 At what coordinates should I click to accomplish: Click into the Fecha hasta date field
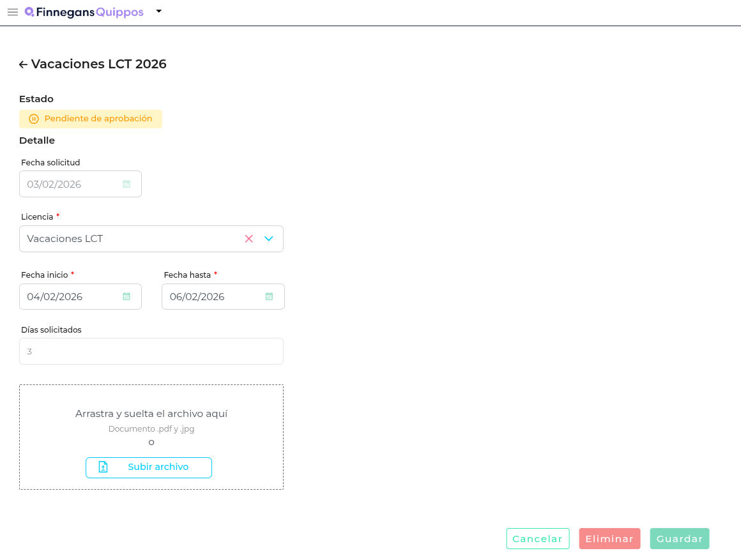pos(212,296)
